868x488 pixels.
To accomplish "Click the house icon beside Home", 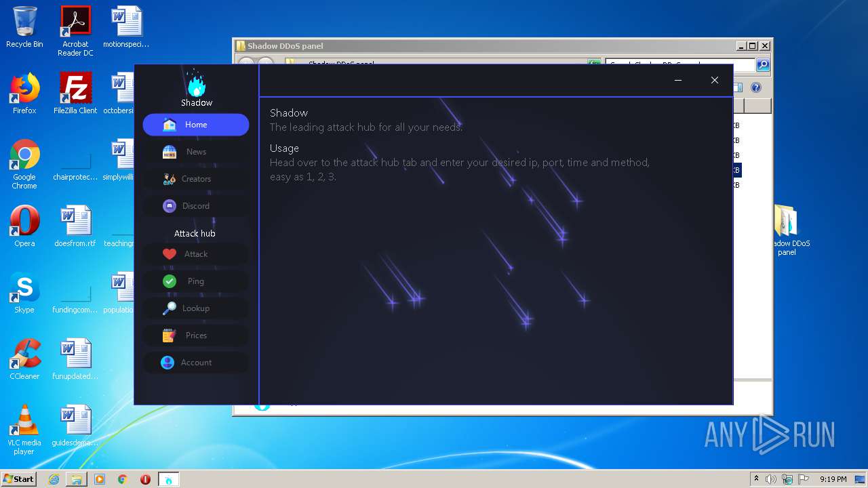I will pos(170,125).
